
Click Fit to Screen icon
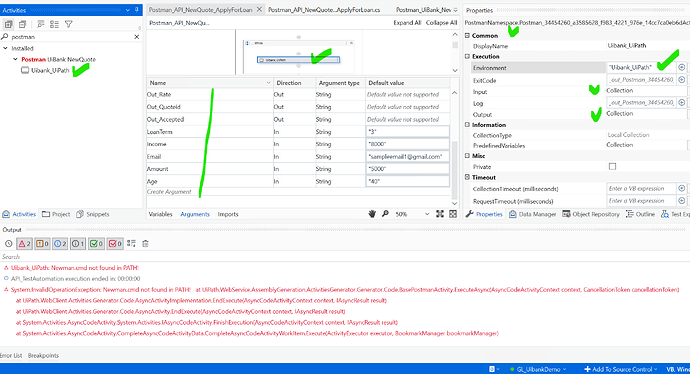pyautogui.click(x=440, y=214)
